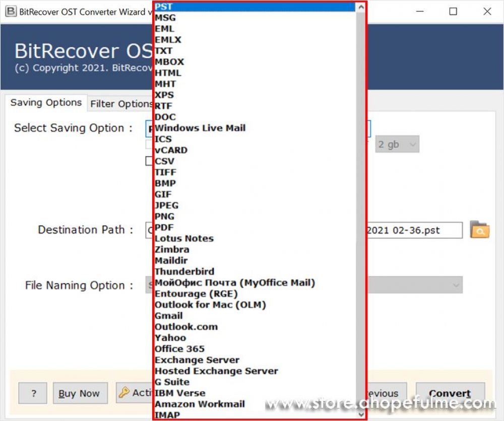Choose GIF in the list
This screenshot has width=504, height=421.
click(255, 194)
